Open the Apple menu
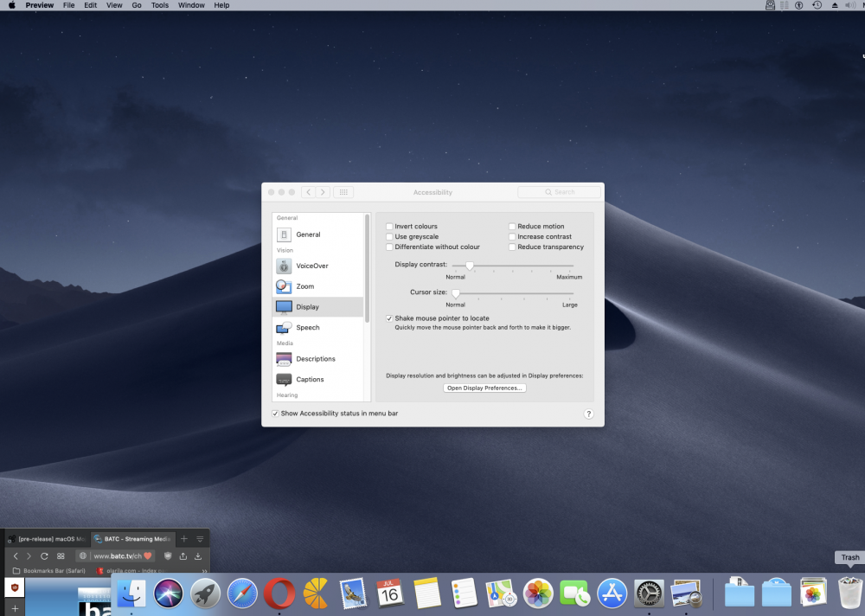This screenshot has width=865, height=616. tap(11, 5)
